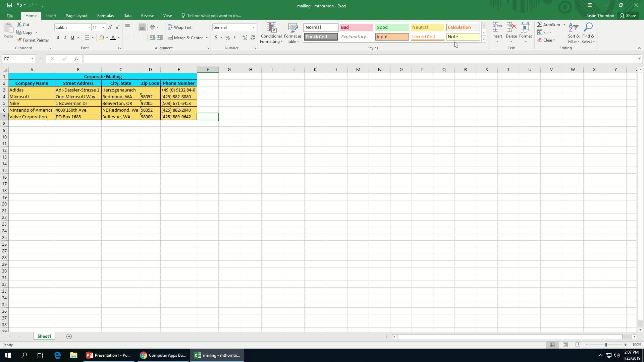This screenshot has width=644, height=362.
Task: Click the Save icon in quick access toolbar
Action: click(x=10, y=5)
